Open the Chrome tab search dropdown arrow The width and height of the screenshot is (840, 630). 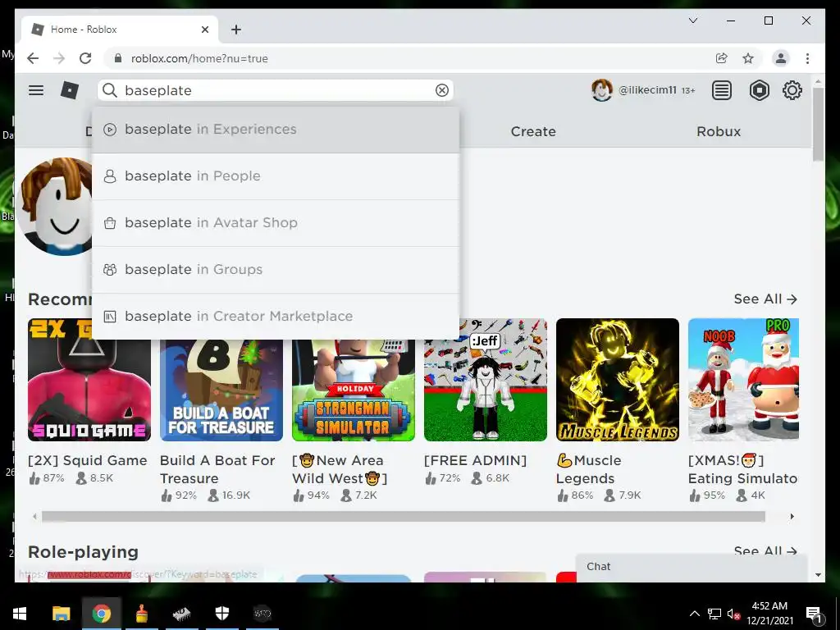pos(692,21)
